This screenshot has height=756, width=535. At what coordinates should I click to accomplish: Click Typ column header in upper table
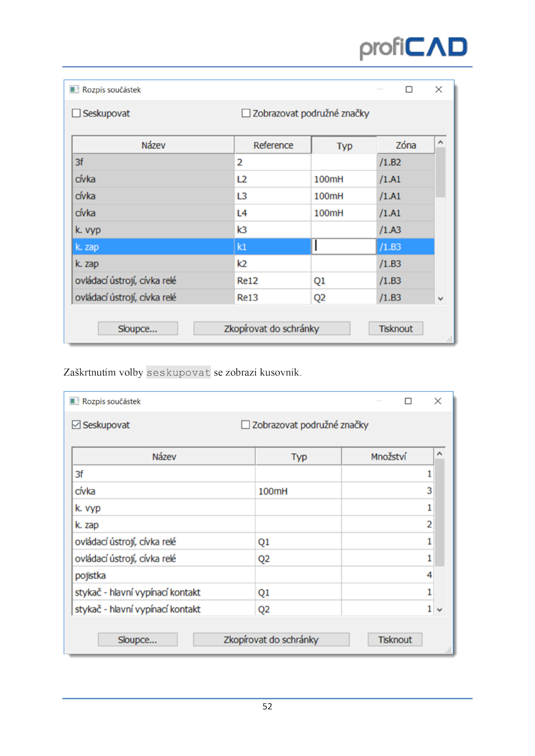click(344, 145)
